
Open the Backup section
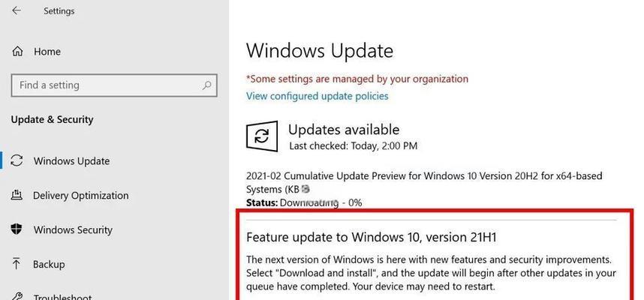(x=49, y=264)
